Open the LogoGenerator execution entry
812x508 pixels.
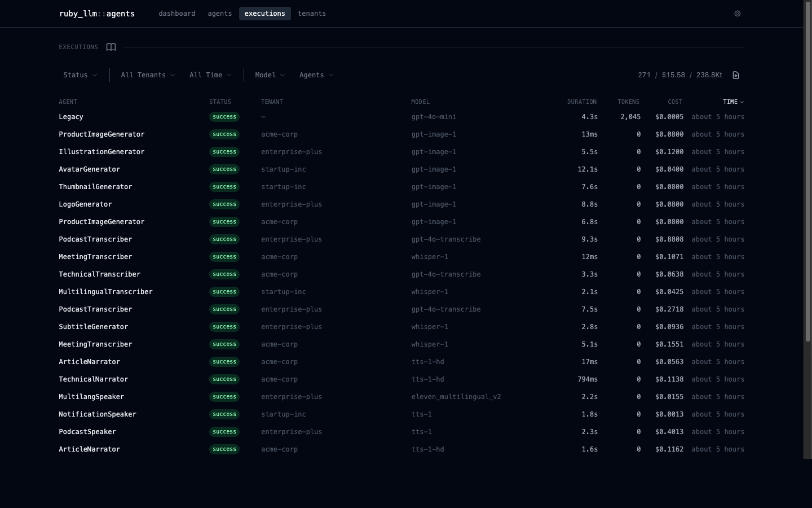tap(401, 204)
